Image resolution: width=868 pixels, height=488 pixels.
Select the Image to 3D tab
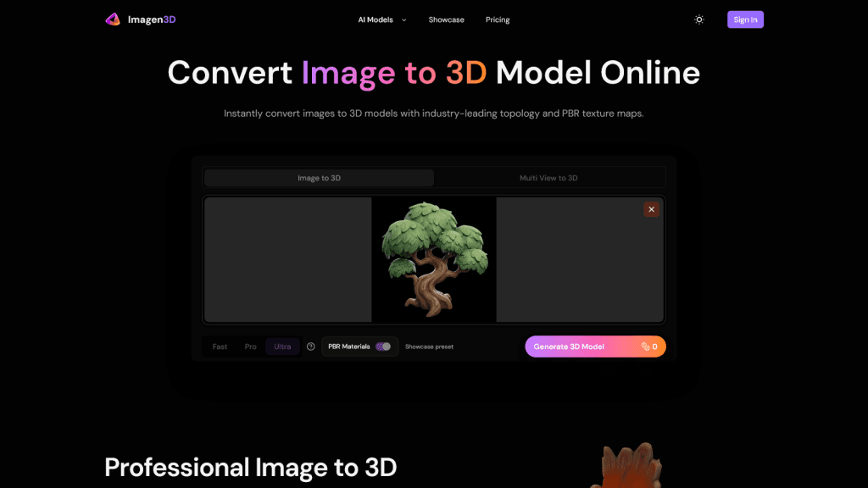tap(319, 177)
